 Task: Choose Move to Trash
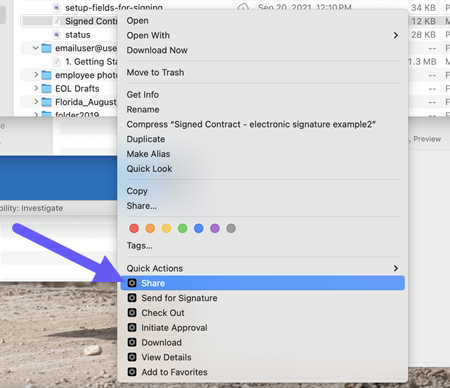point(155,72)
